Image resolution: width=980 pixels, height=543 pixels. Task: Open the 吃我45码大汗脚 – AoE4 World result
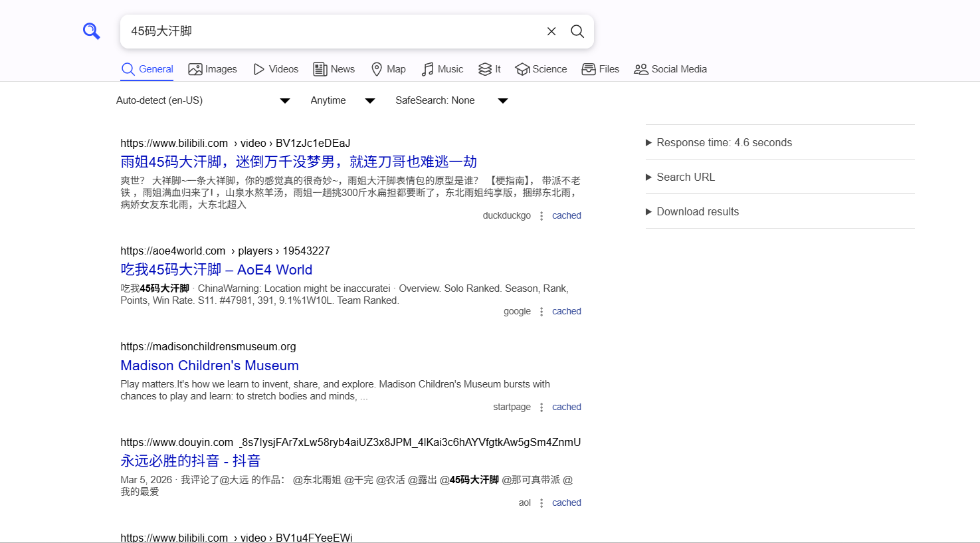(x=217, y=269)
